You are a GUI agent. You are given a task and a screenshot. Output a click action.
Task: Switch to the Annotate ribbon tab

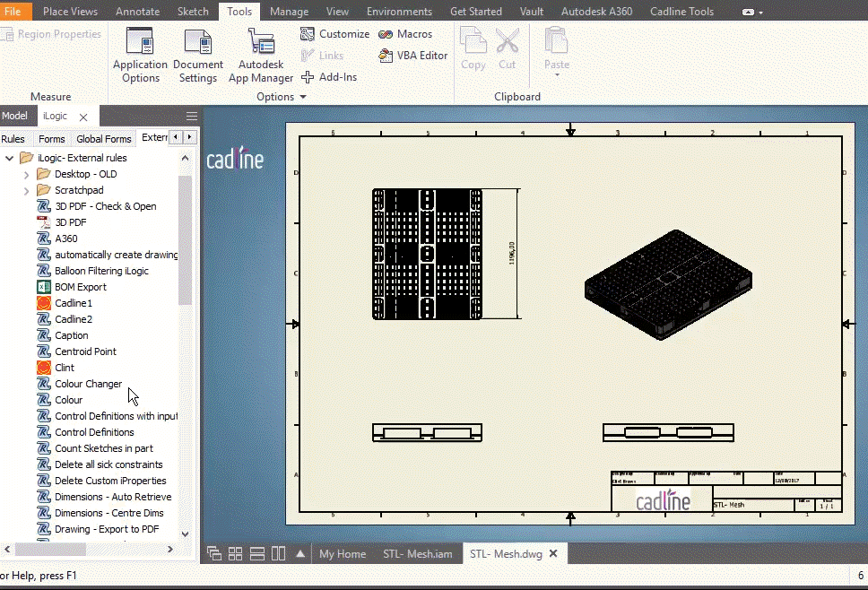[137, 11]
